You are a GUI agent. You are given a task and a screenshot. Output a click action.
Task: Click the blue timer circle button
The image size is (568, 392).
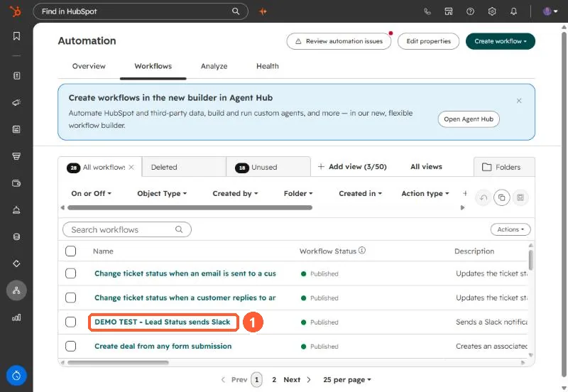pyautogui.click(x=16, y=376)
